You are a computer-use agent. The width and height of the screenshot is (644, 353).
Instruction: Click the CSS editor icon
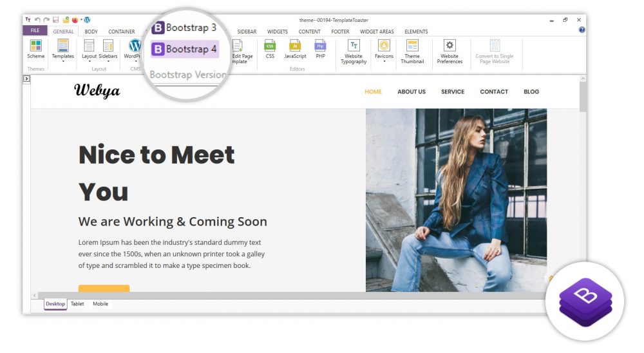[x=270, y=46]
